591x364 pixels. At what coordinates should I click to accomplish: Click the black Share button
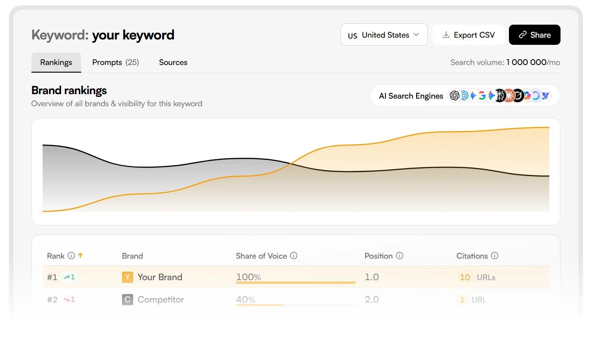point(535,35)
